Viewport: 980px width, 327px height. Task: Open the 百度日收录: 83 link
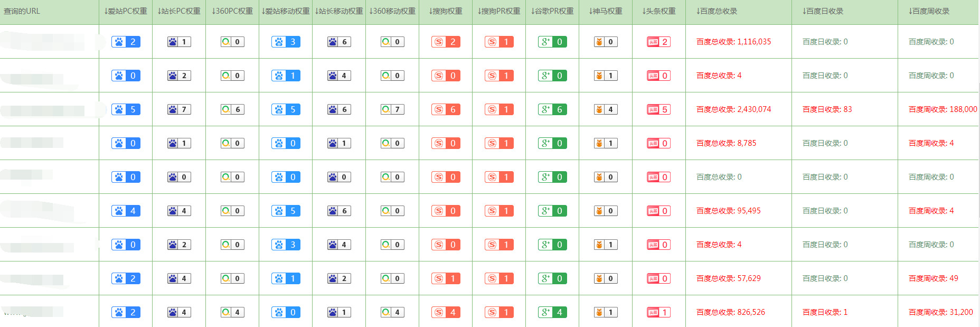(827, 109)
